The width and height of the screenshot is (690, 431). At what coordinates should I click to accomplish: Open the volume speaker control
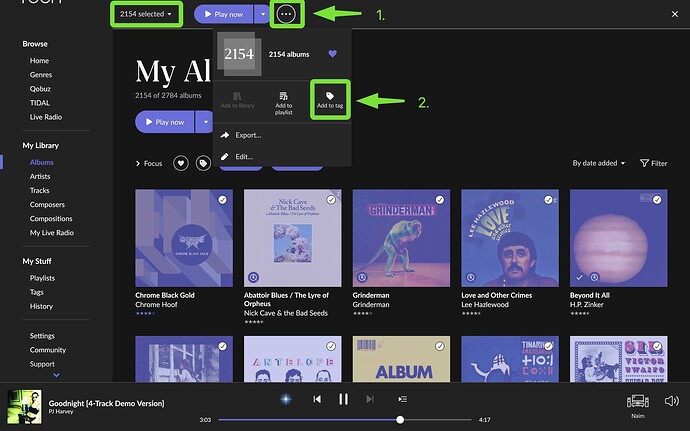tap(672, 401)
